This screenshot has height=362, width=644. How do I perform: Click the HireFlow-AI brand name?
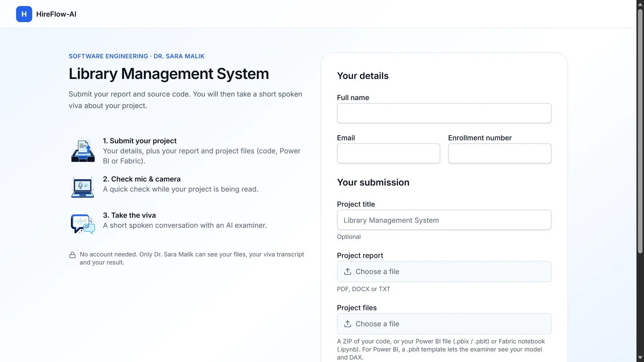point(56,14)
